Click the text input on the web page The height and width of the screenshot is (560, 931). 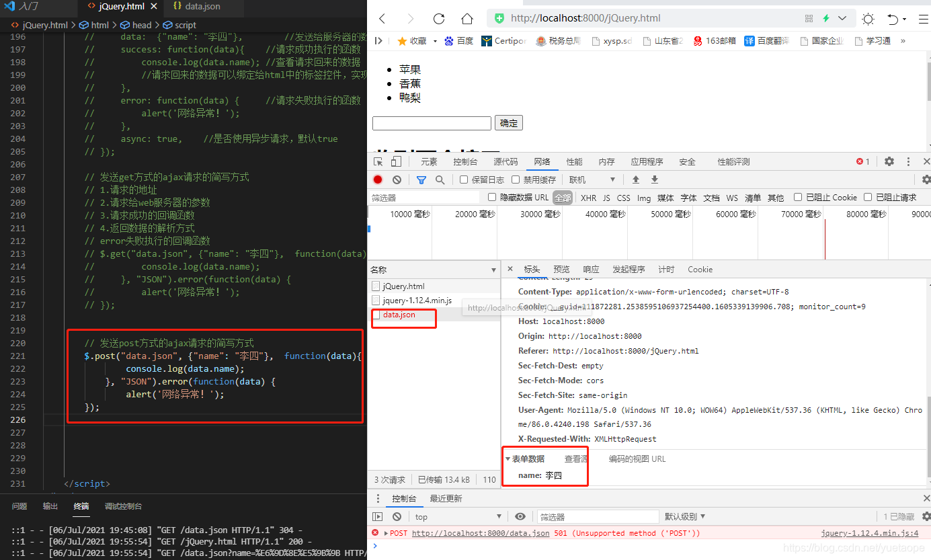point(432,123)
